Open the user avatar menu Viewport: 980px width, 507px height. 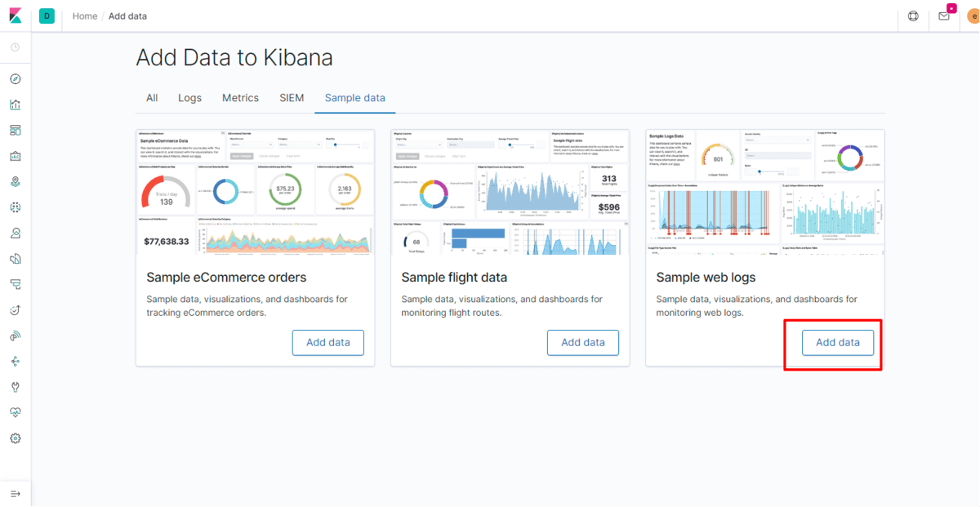point(973,16)
